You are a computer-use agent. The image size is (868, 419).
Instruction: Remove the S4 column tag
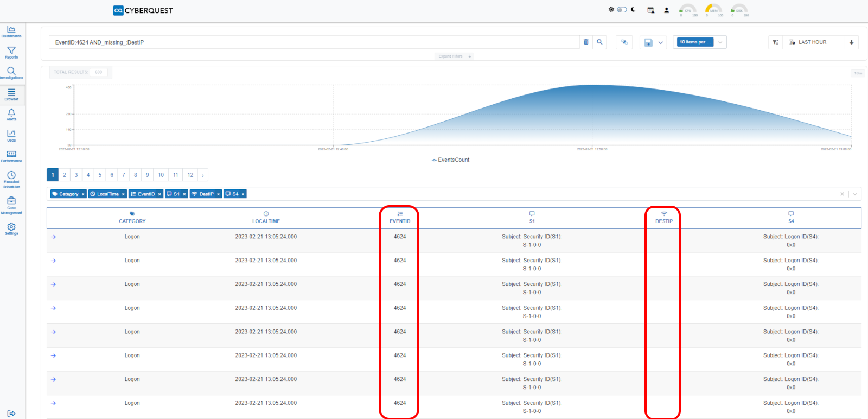click(x=243, y=194)
